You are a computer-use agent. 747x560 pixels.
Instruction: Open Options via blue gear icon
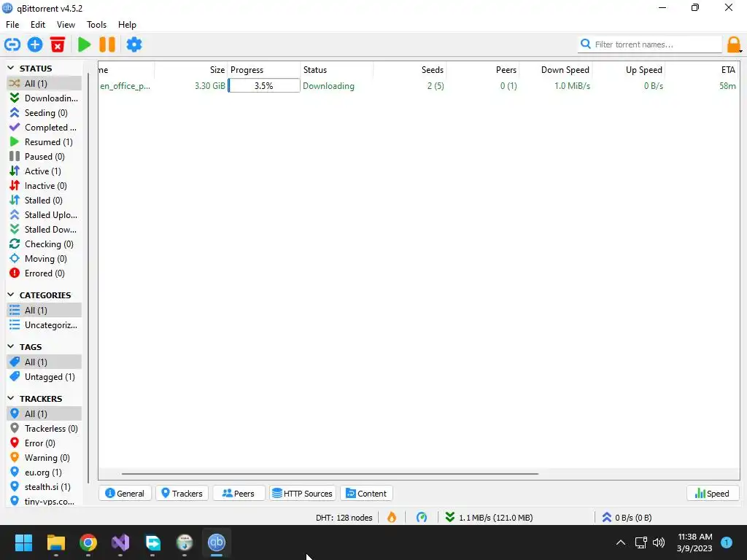click(134, 44)
